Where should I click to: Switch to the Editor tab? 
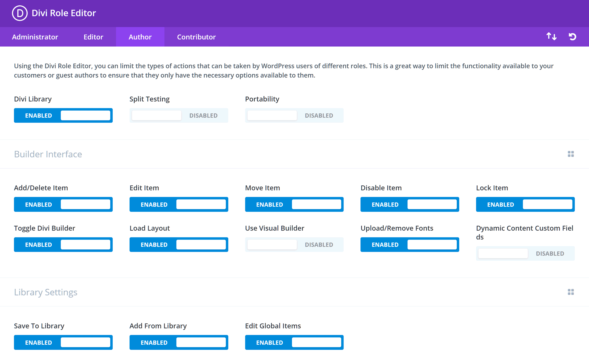[93, 37]
